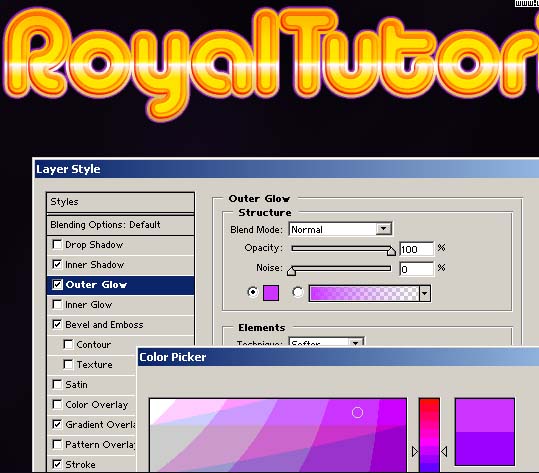Click the Opacity slider handle

[x=391, y=251]
